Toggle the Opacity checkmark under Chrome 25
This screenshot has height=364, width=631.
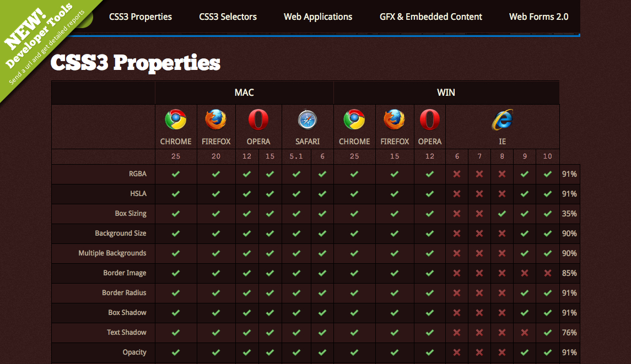(x=176, y=352)
